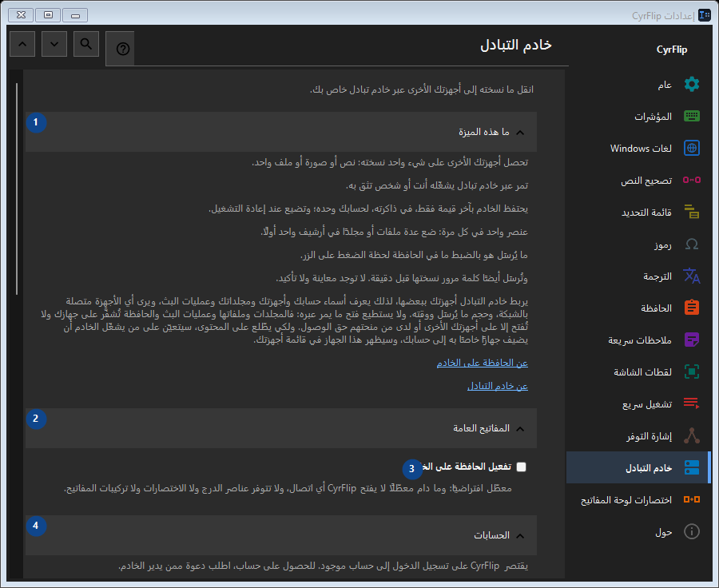Viewport: 719px width, 588px height.
Task: Click the CyrFlip app icon in title bar
Action: click(705, 15)
